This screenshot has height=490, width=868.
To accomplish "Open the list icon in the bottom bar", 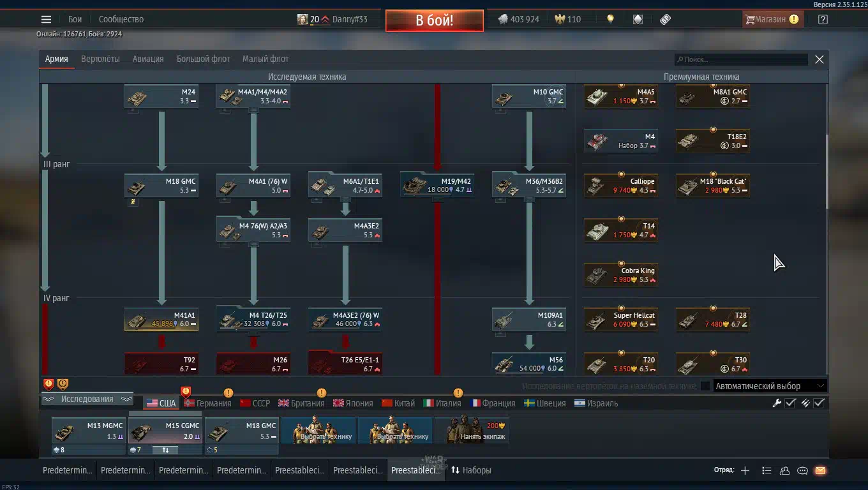I will (767, 470).
